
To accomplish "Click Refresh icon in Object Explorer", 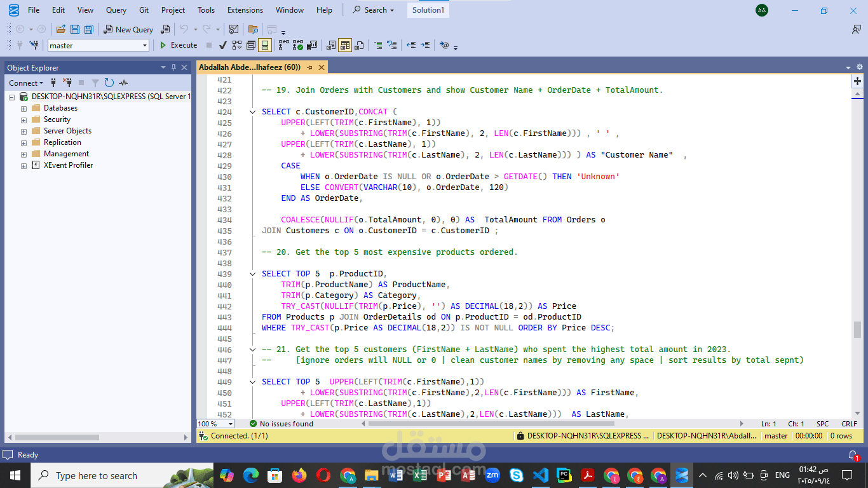I will point(109,83).
